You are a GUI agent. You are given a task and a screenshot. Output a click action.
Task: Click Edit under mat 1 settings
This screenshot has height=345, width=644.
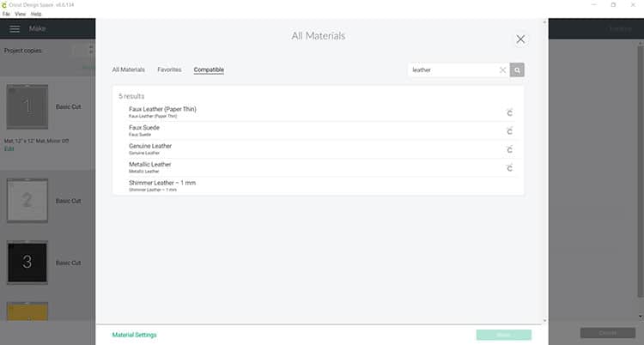(9, 148)
